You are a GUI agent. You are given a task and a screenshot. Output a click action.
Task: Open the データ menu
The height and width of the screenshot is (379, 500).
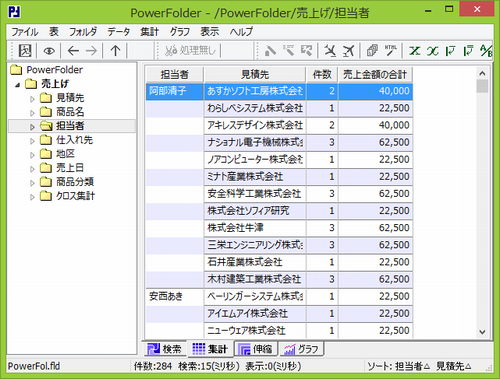pyautogui.click(x=119, y=32)
